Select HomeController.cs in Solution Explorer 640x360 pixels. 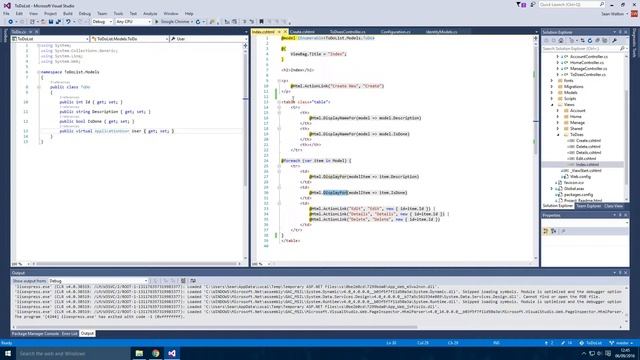(587, 62)
